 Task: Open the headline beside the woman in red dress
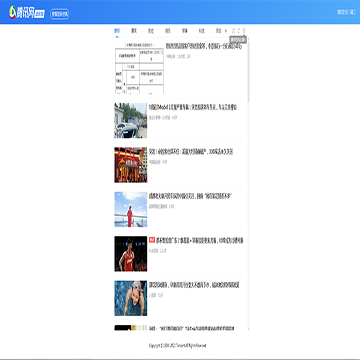[x=190, y=196]
